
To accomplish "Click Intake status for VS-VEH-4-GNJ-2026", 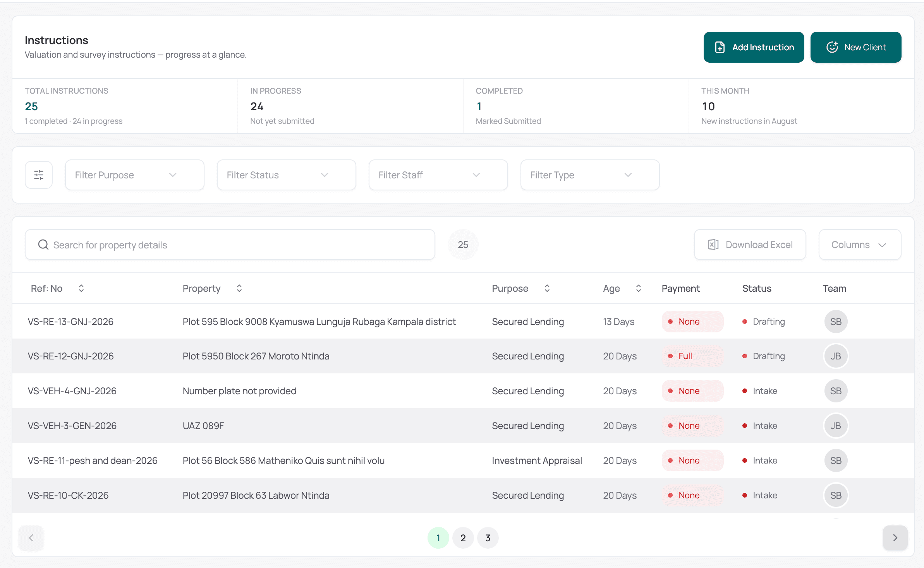I will (x=760, y=391).
